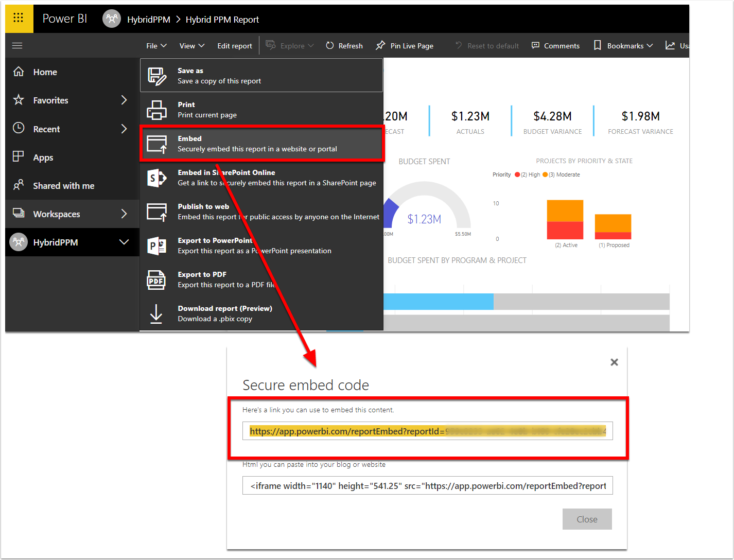
Task: Click the Workspaces icon
Action: click(19, 213)
